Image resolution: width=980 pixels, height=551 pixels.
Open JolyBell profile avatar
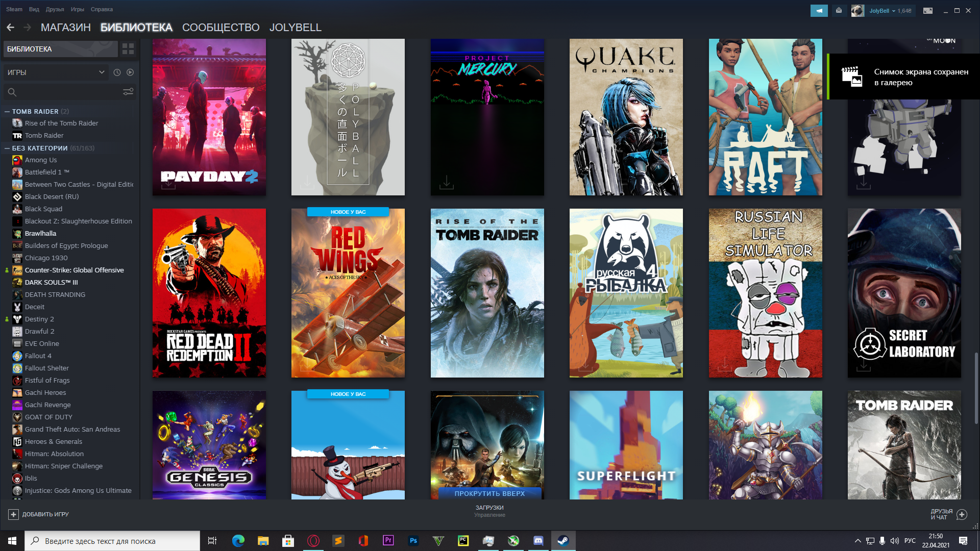[857, 11]
